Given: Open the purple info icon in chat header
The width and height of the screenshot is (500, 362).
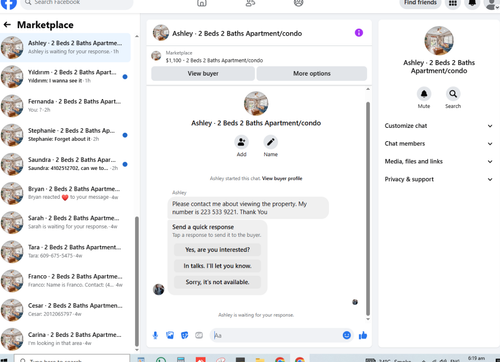Looking at the screenshot, I should tap(359, 33).
